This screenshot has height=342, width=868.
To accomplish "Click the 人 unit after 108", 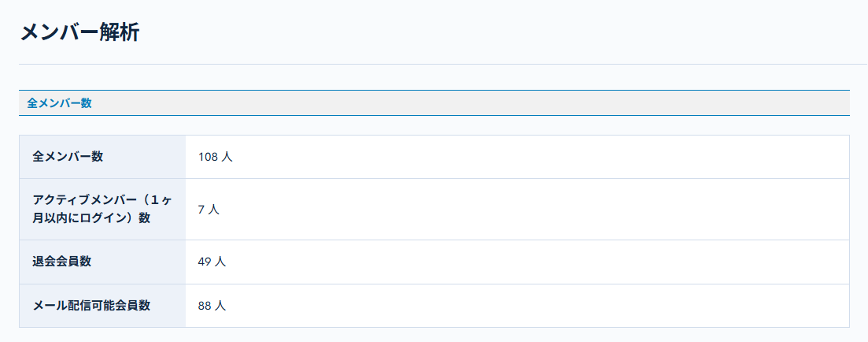I will click(x=227, y=157).
